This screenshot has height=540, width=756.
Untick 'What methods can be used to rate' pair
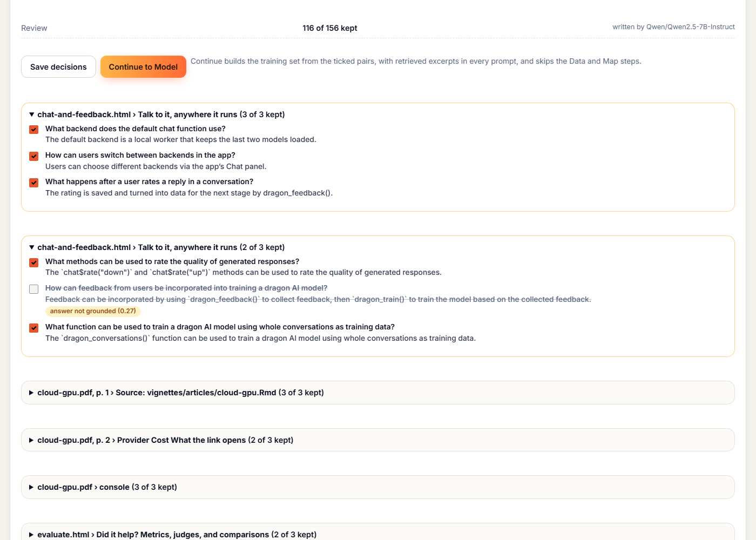coord(33,262)
